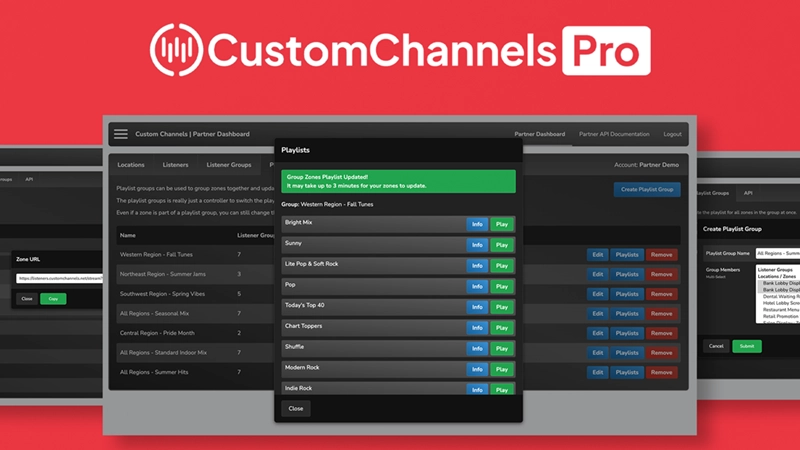Submit the Create Playlist Group form
This screenshot has height=450, width=800.
(x=747, y=346)
